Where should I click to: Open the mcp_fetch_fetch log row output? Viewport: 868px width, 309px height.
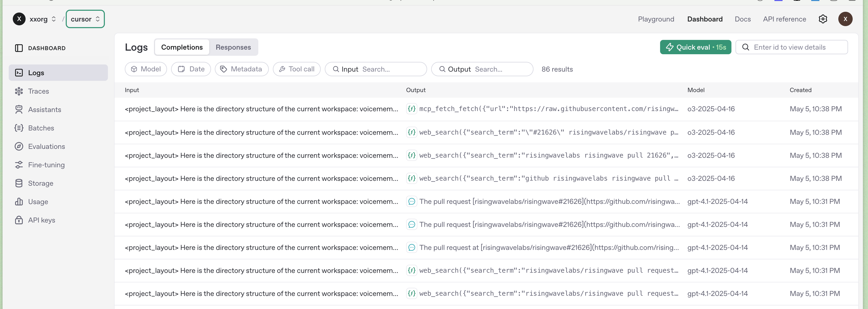pyautogui.click(x=549, y=109)
